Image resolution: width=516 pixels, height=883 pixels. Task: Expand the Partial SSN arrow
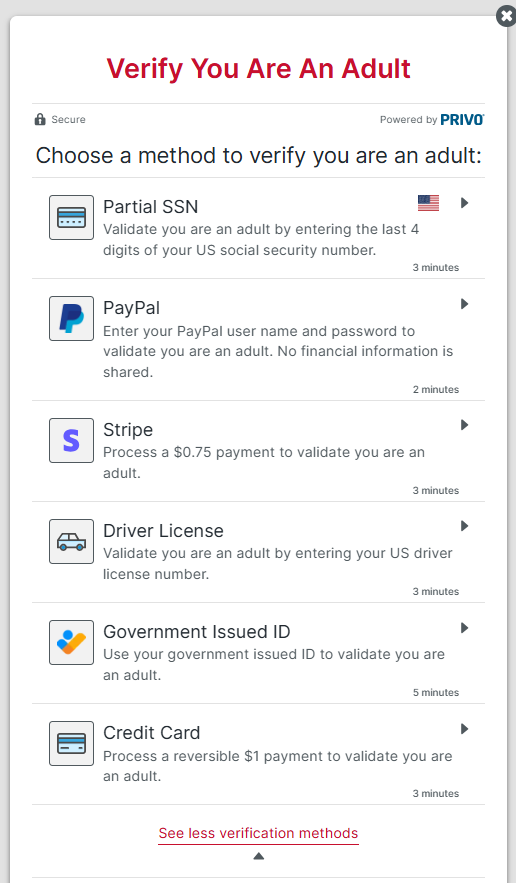point(465,203)
